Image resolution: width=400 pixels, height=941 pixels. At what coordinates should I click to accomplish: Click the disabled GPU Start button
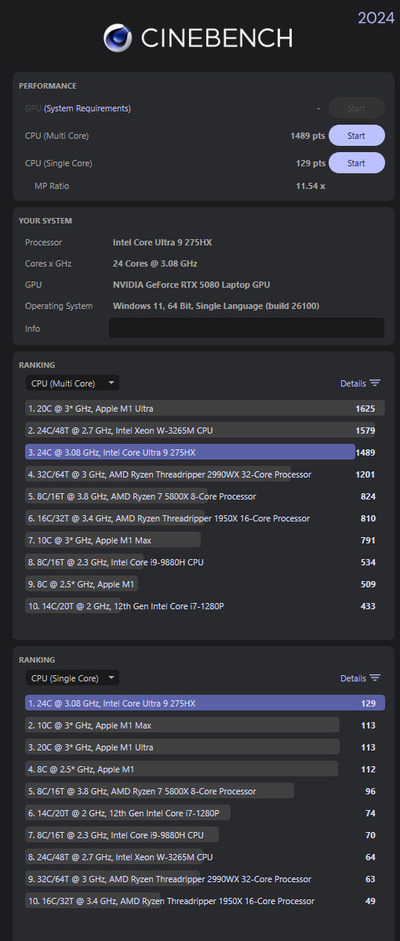(x=356, y=108)
